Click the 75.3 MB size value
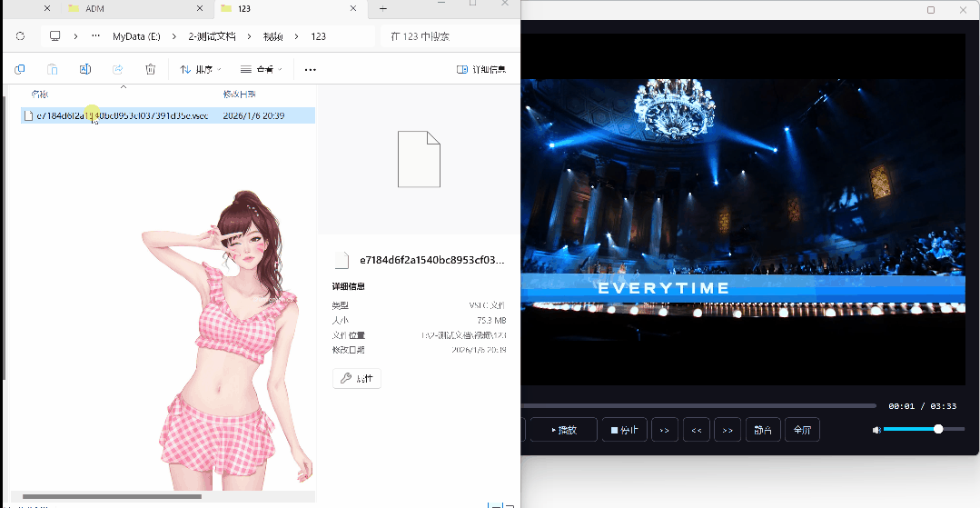 click(491, 320)
